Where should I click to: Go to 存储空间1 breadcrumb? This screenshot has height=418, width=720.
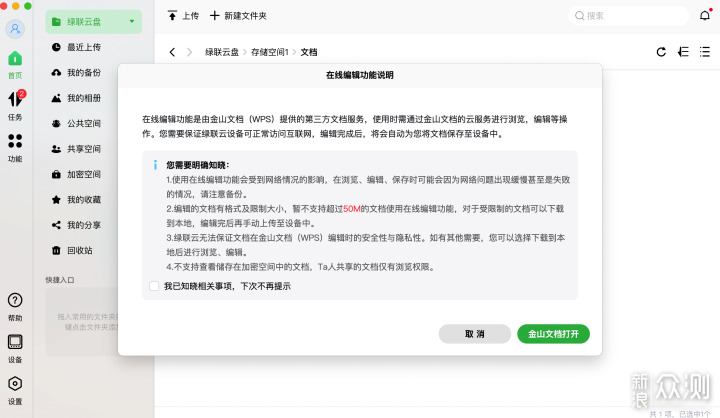point(270,52)
